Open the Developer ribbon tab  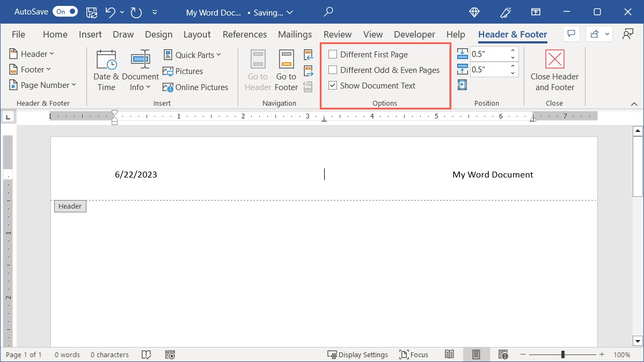(x=414, y=34)
